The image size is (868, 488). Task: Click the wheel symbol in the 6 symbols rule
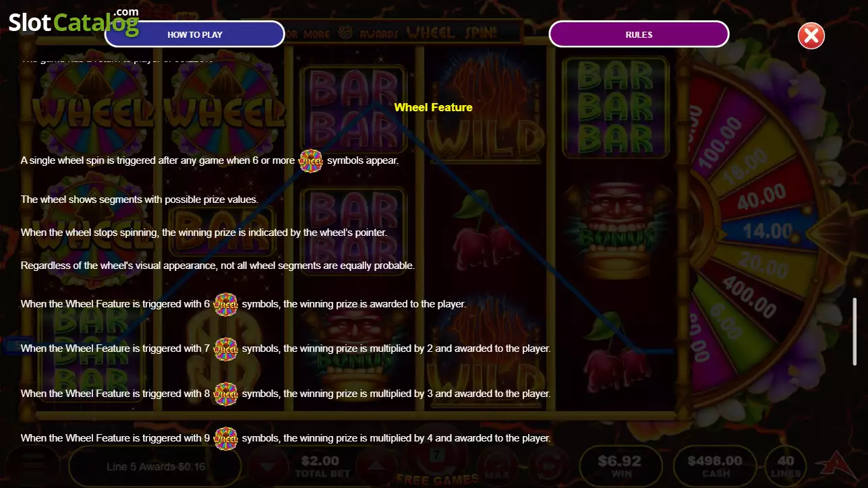point(226,305)
